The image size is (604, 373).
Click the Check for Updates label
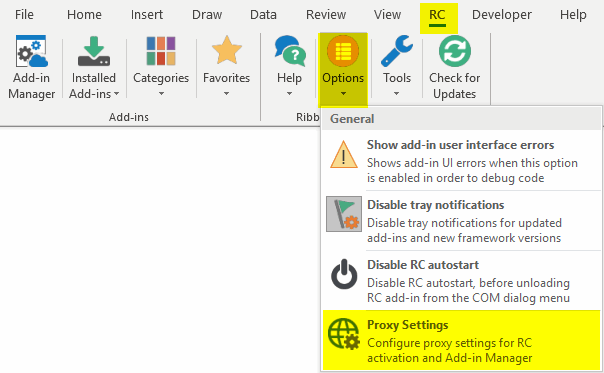(455, 86)
